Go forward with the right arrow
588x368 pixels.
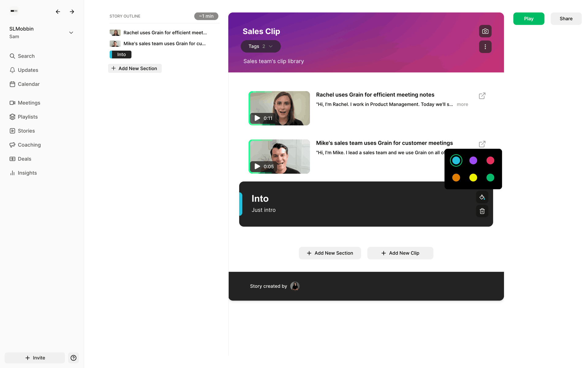[72, 12]
